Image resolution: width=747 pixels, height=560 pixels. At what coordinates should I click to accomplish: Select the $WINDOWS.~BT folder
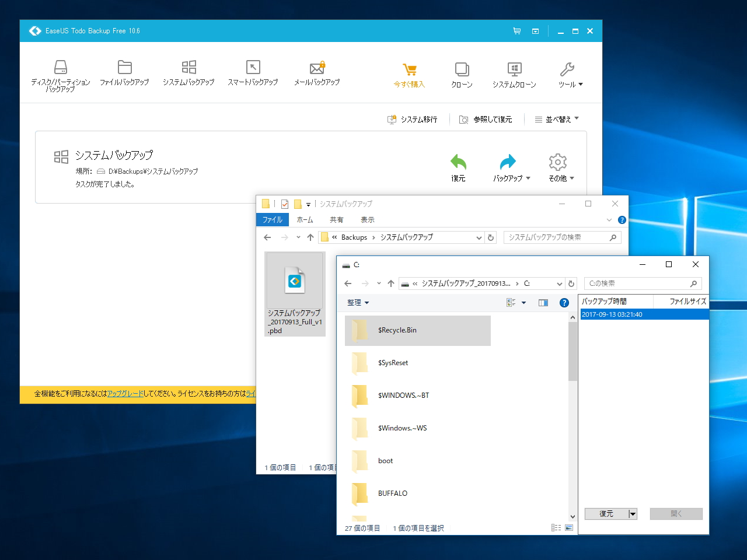click(418, 395)
